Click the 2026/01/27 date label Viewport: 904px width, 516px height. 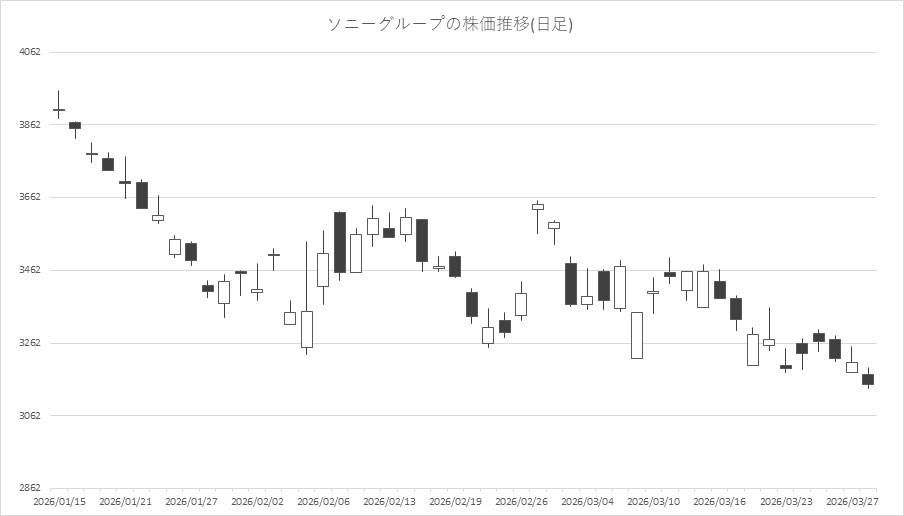pyautogui.click(x=191, y=502)
